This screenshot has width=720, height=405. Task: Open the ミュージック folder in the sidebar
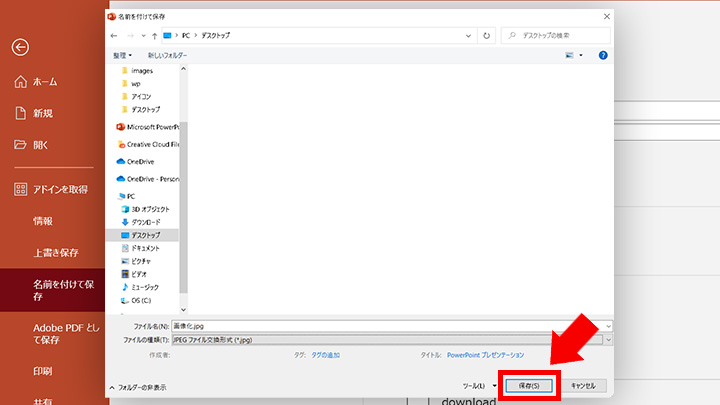(146, 286)
